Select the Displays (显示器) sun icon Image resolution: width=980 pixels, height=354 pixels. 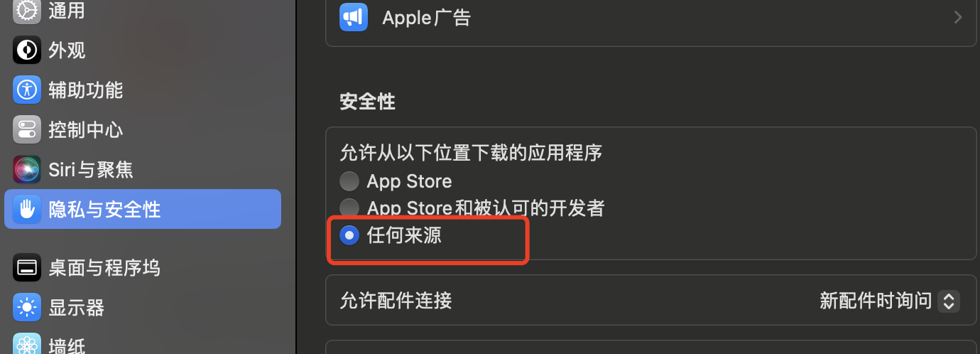click(x=27, y=308)
